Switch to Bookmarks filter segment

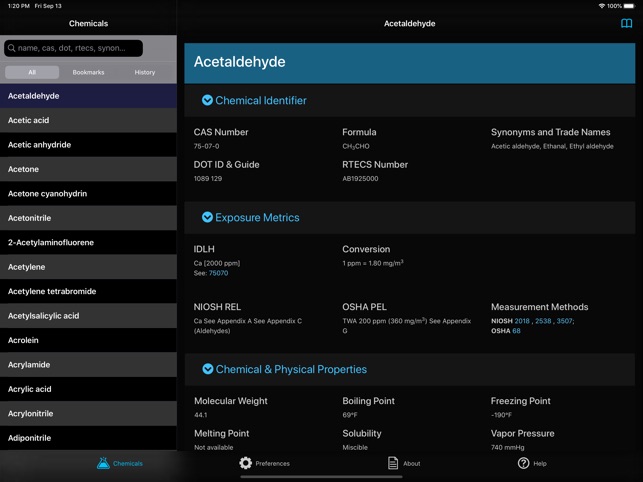point(88,72)
